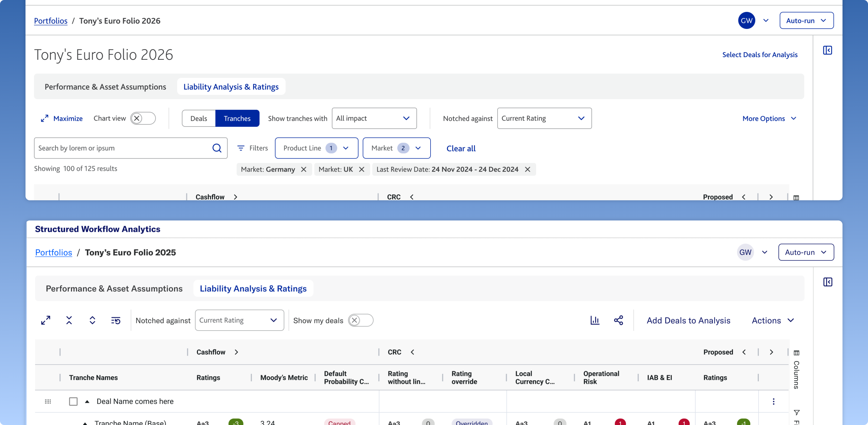Screen dimensions: 868x425
Task: Open the Notched against dropdown in the top panel
Action: [544, 118]
